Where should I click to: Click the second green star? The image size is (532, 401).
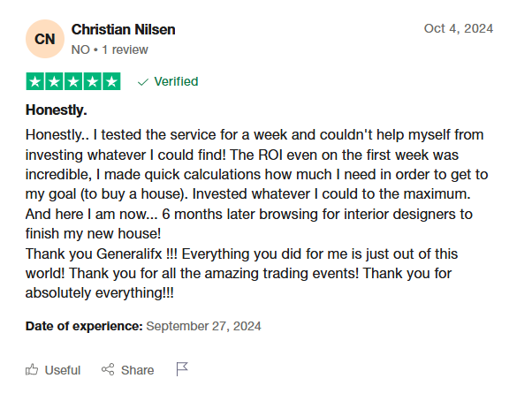click(54, 81)
